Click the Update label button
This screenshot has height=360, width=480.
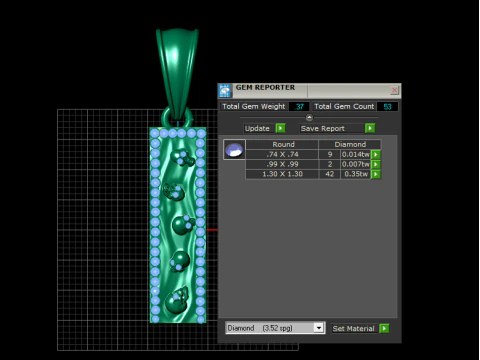[257, 128]
